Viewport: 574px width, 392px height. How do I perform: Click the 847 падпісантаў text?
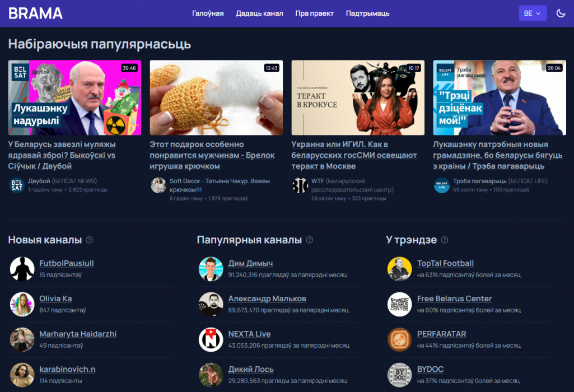(x=63, y=310)
